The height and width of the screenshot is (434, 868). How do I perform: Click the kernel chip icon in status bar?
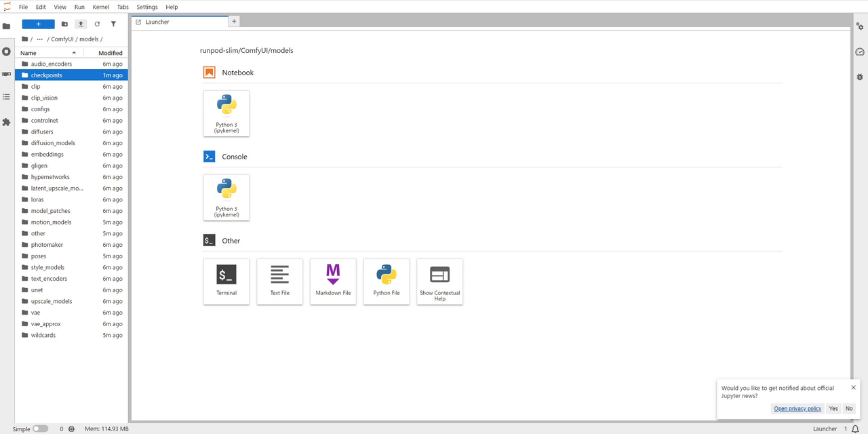click(x=71, y=429)
